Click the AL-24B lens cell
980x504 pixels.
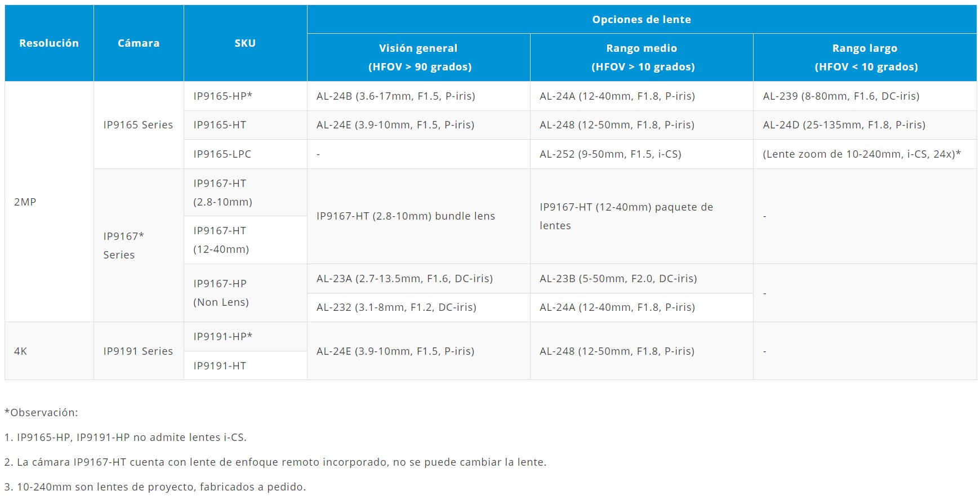396,96
